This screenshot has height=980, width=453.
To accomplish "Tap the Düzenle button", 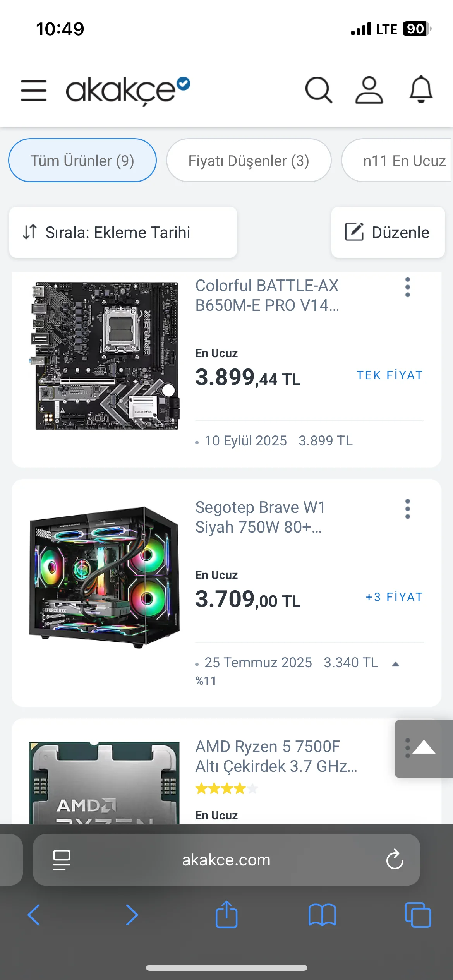I will click(388, 232).
